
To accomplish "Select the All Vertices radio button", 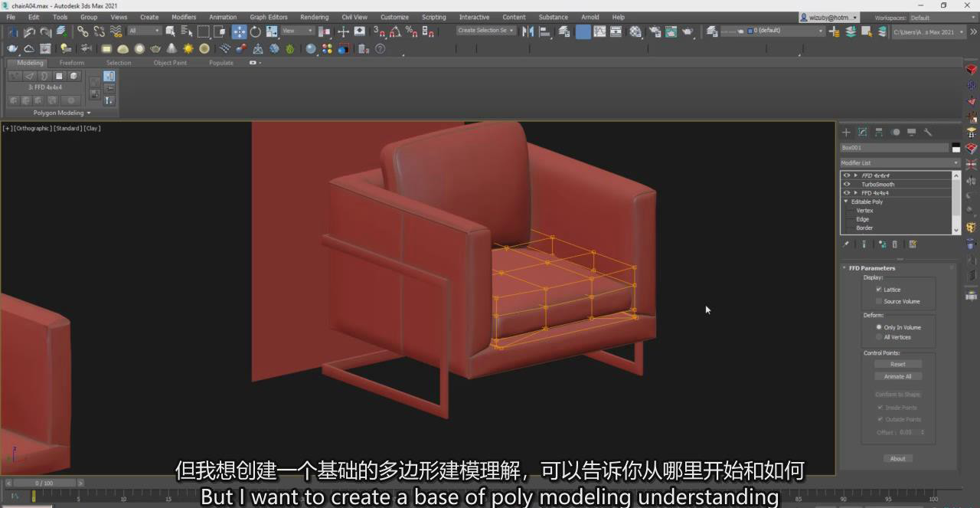I will [879, 337].
